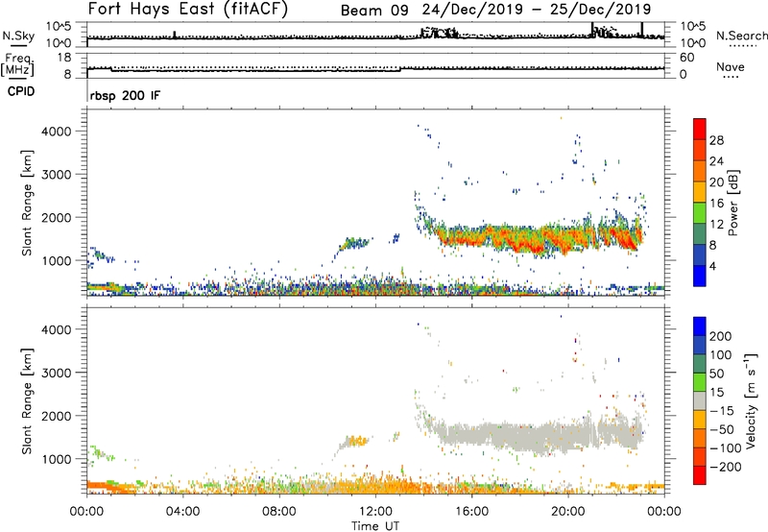Click the '08:00' time axis tick label
This screenshot has width=768, height=532.
[279, 512]
